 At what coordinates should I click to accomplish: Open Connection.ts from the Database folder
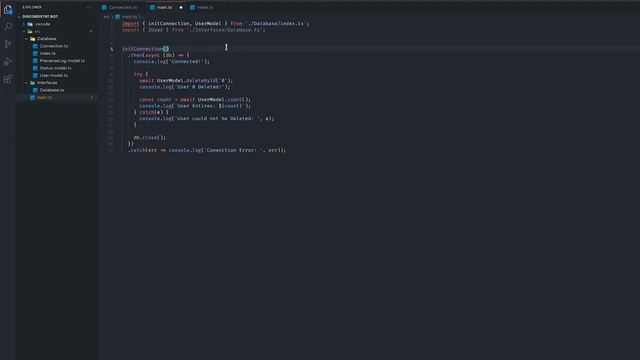[x=54, y=46]
